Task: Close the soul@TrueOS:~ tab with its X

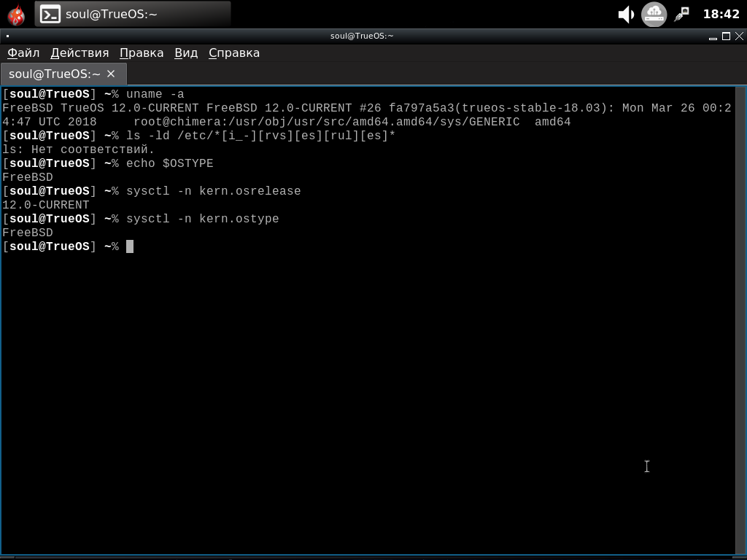Action: (111, 74)
